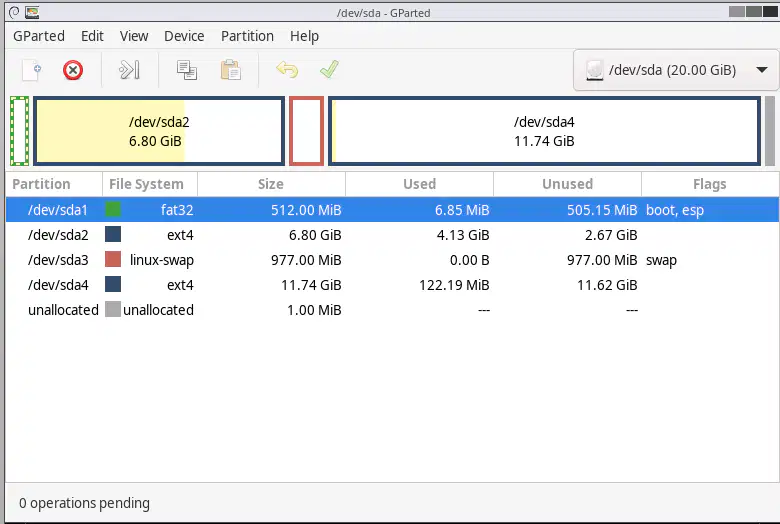The width and height of the screenshot is (780, 524).
Task: Click the green Apply operations checkmark
Action: coord(329,70)
